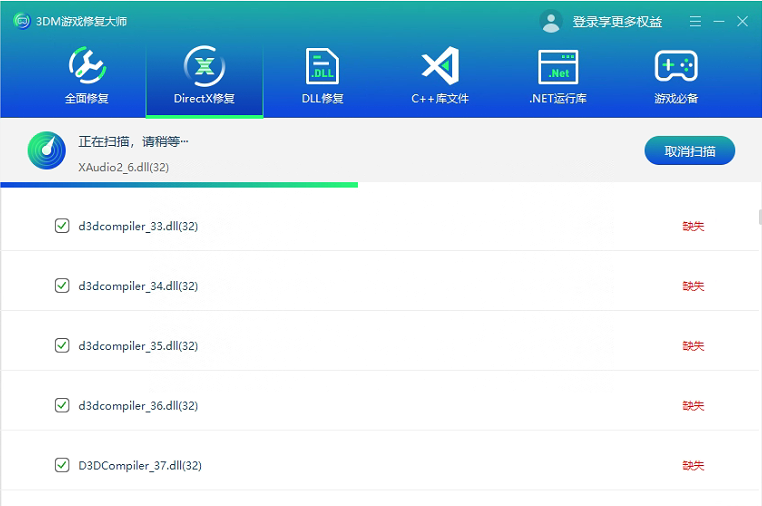The height and width of the screenshot is (506, 762).
Task: Deselect d3dcompiler_35.dll checkbox
Action: pyautogui.click(x=62, y=346)
